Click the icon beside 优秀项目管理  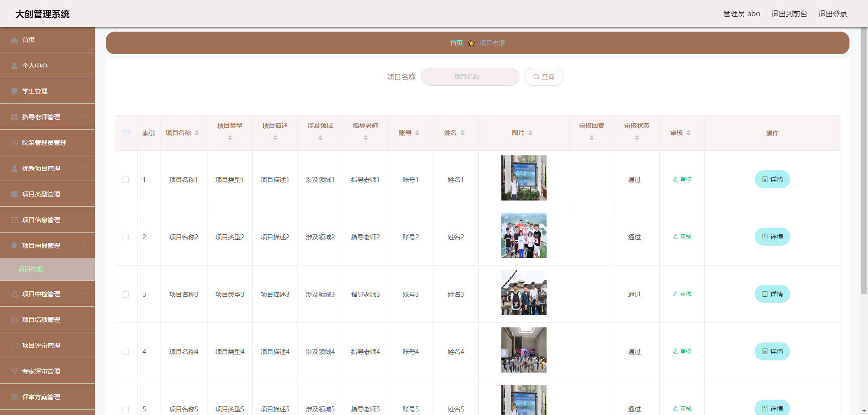point(14,169)
